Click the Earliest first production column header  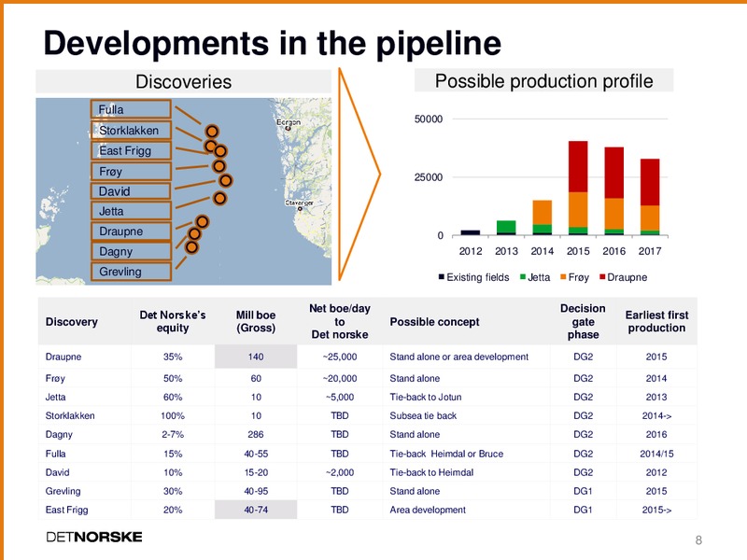point(656,321)
